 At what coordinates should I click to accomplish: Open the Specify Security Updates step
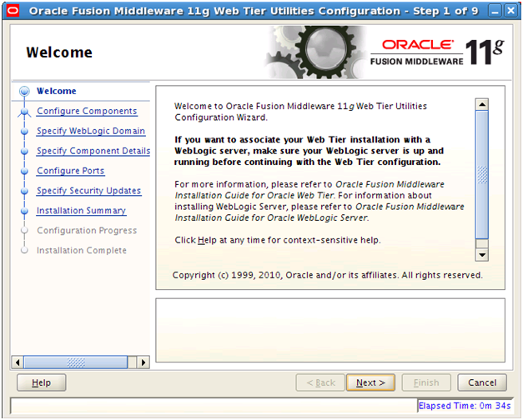point(89,191)
